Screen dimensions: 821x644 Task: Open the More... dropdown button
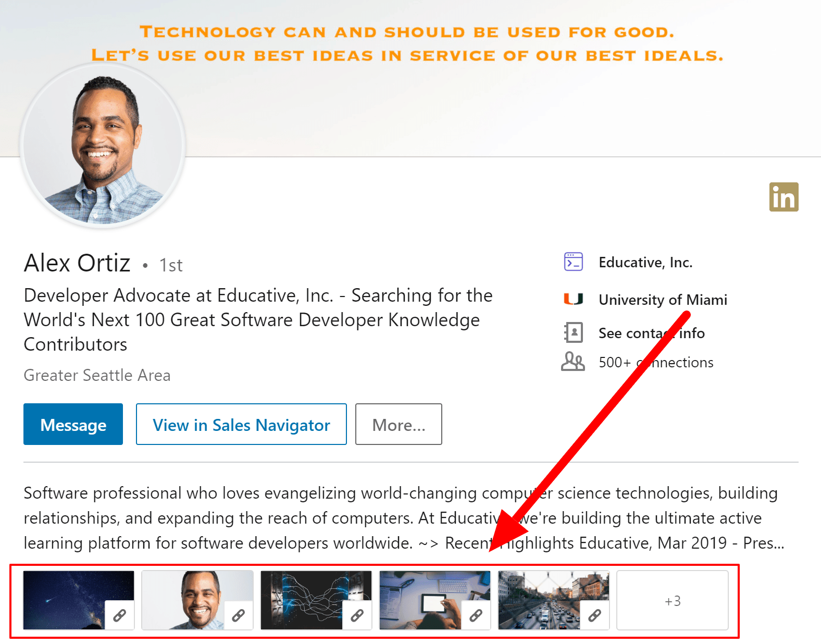[x=399, y=424]
